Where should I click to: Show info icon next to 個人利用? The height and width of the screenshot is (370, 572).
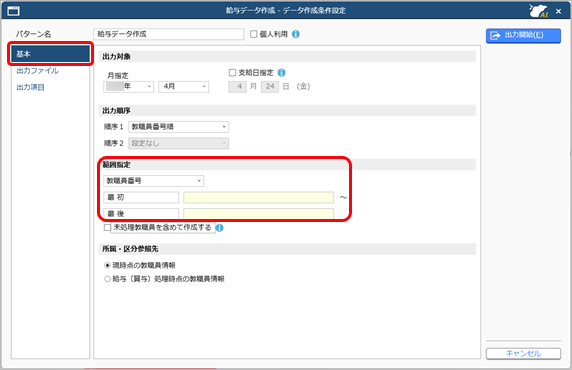tap(296, 34)
